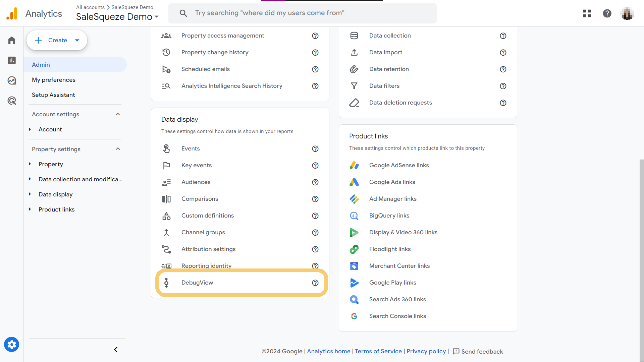Collapse the admin navigation sidebar
Screen dimensions: 644x362
[116, 350]
